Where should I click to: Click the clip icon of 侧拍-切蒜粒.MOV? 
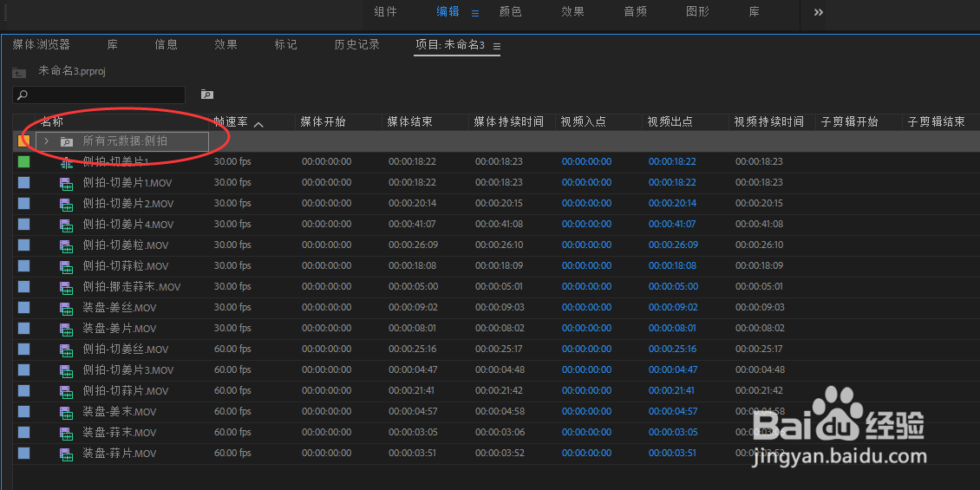66,266
